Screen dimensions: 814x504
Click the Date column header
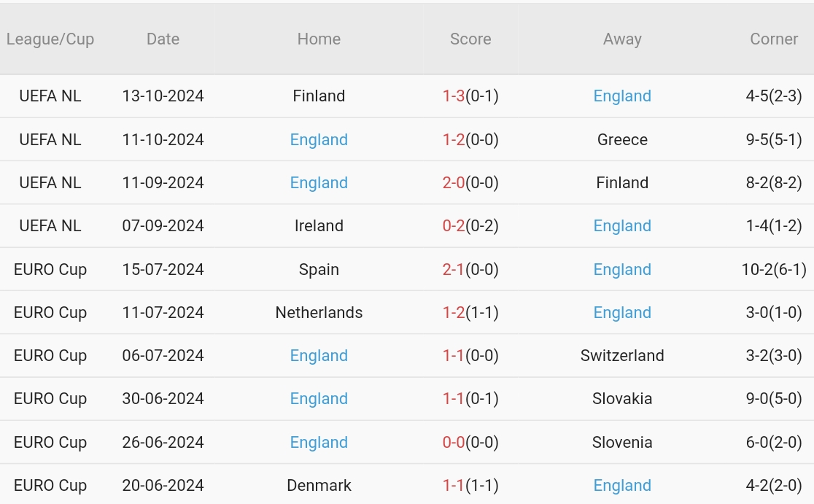163,39
